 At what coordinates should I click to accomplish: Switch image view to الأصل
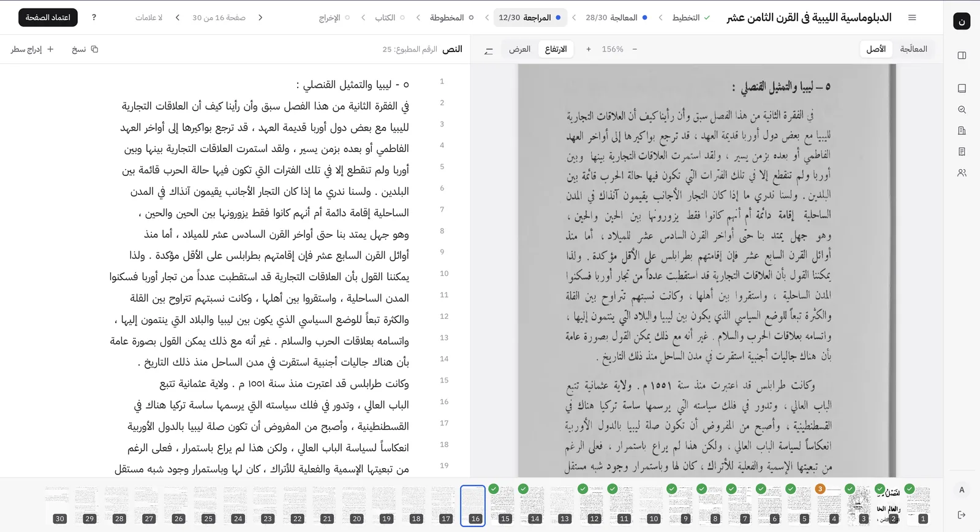pyautogui.click(x=876, y=49)
